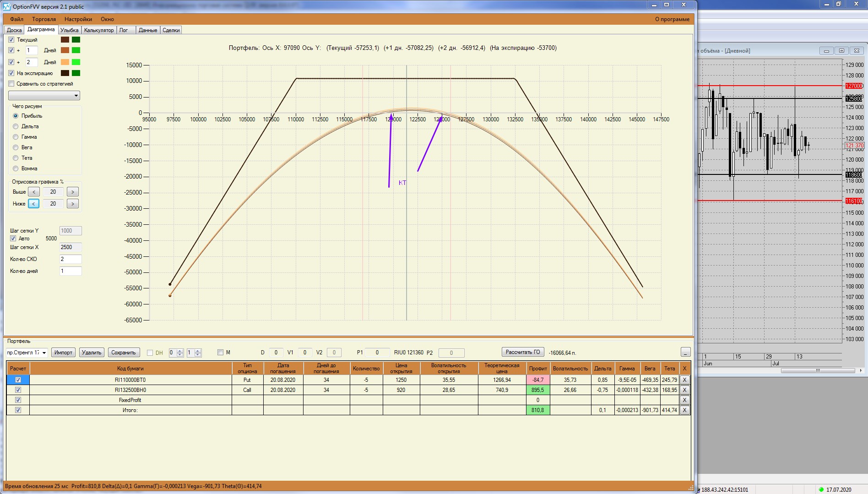Open the Окно menu

(108, 19)
